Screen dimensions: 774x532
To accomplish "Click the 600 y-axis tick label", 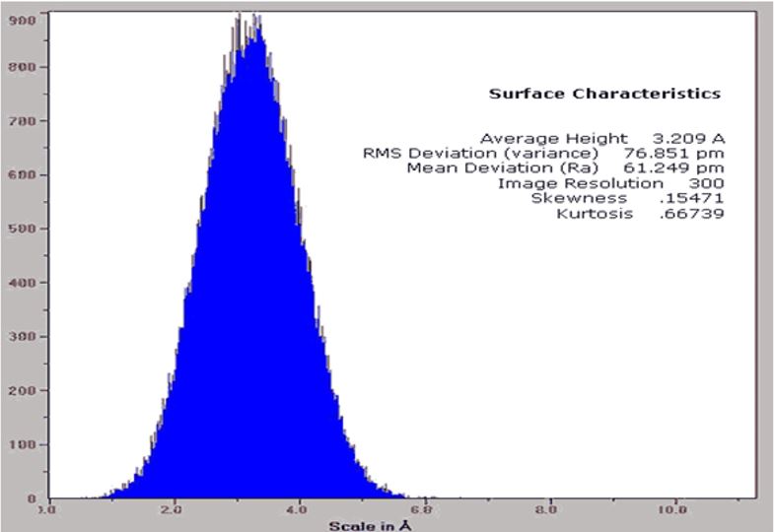I will (23, 174).
